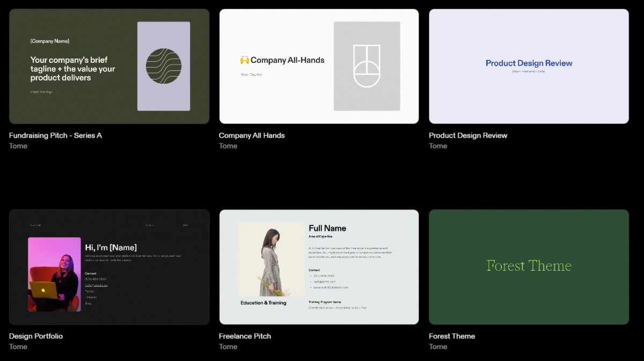Click the Tome author under Fundraising Pitch
The image size is (644, 361).
(18, 146)
